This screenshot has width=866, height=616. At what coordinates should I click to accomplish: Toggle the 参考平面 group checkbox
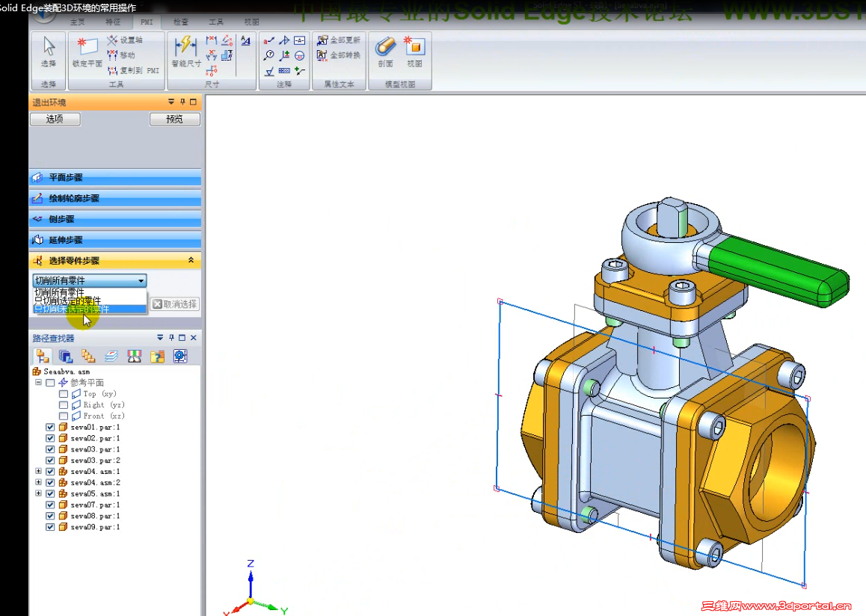(x=50, y=383)
